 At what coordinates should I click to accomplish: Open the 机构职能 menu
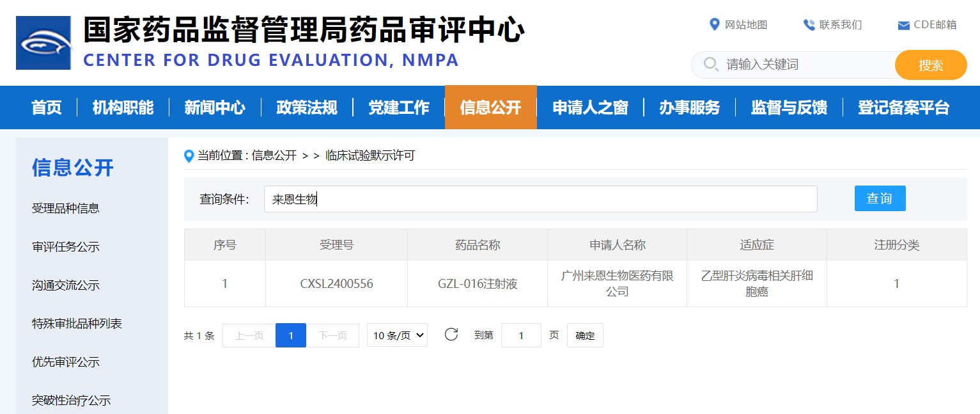pos(123,107)
